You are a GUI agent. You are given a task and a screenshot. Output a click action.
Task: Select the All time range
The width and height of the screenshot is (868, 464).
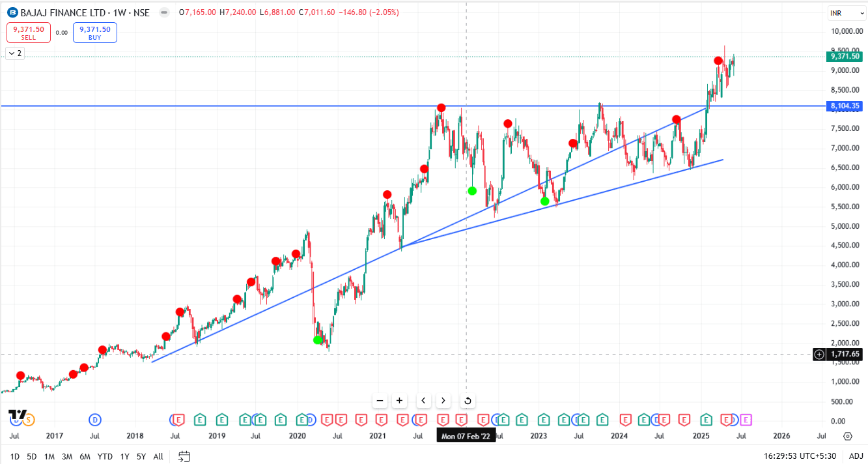158,457
